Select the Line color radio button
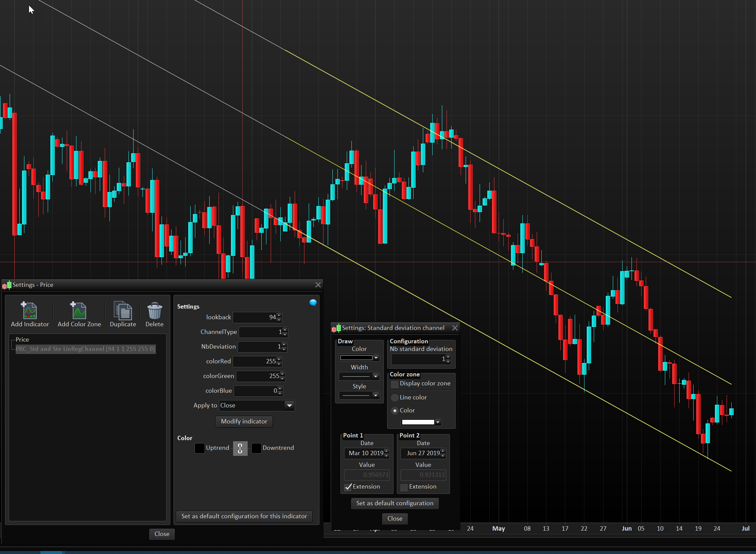Screen dimensions: 756x554 [395, 397]
